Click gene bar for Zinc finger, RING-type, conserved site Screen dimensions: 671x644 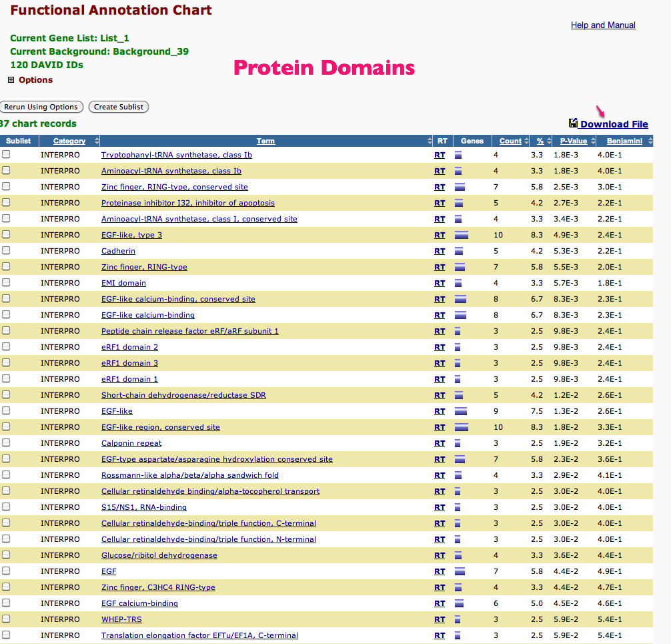tap(460, 187)
